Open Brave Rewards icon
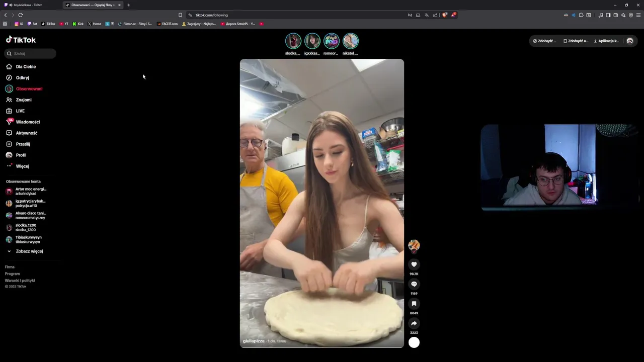The width and height of the screenshot is (644, 362). (x=453, y=15)
